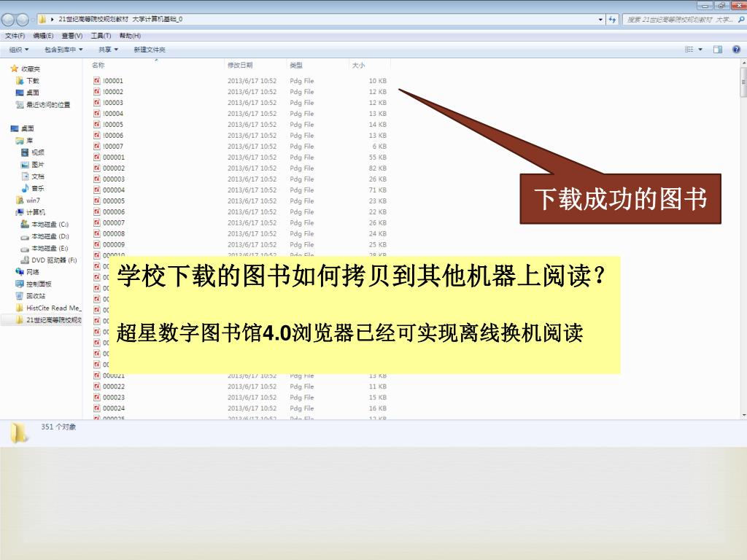
Task: Open the 查看(V) menu
Action: [72, 36]
